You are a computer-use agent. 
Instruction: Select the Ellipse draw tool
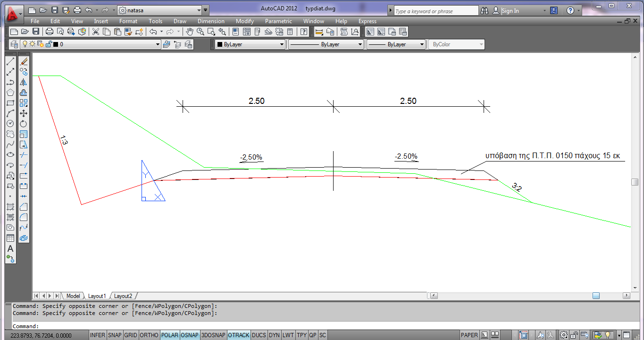tap(10, 155)
